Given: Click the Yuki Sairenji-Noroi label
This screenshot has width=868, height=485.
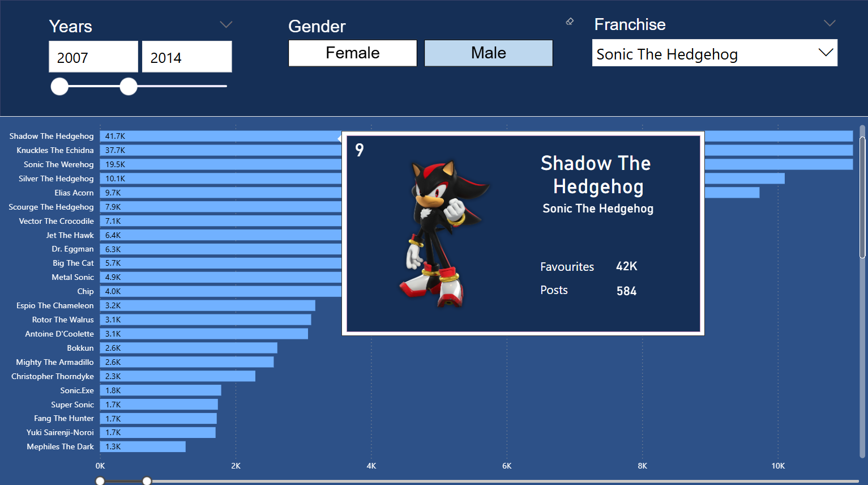Looking at the screenshot, I should (x=60, y=432).
